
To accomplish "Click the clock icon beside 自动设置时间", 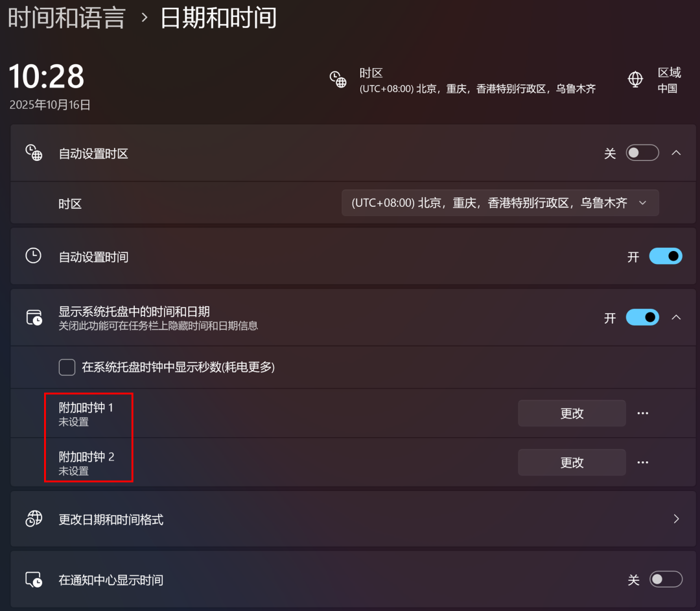I will [34, 256].
